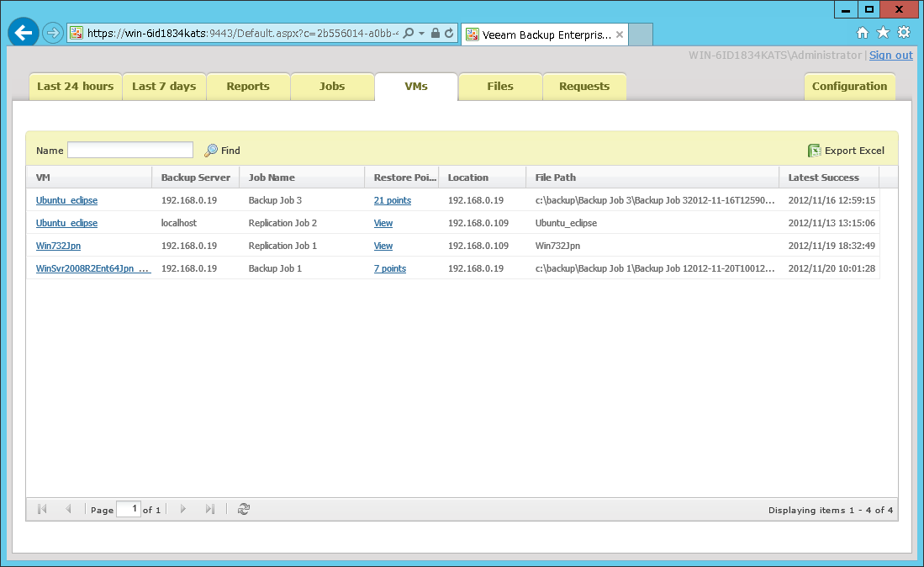This screenshot has height=567, width=924.
Task: Click the 2012/11/13 13:15:06 success time cell
Action: click(830, 223)
